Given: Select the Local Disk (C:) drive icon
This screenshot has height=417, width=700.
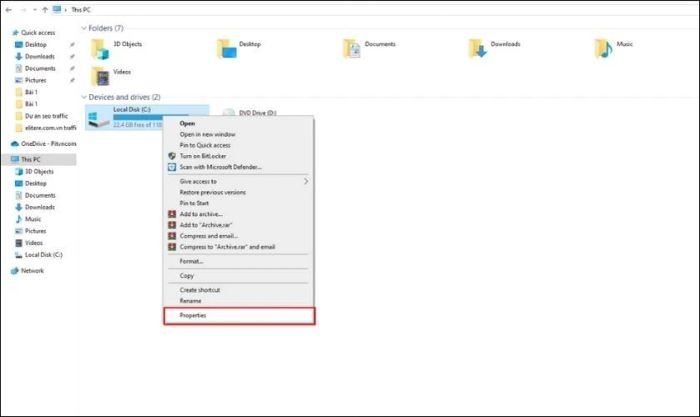Looking at the screenshot, I should 99,119.
